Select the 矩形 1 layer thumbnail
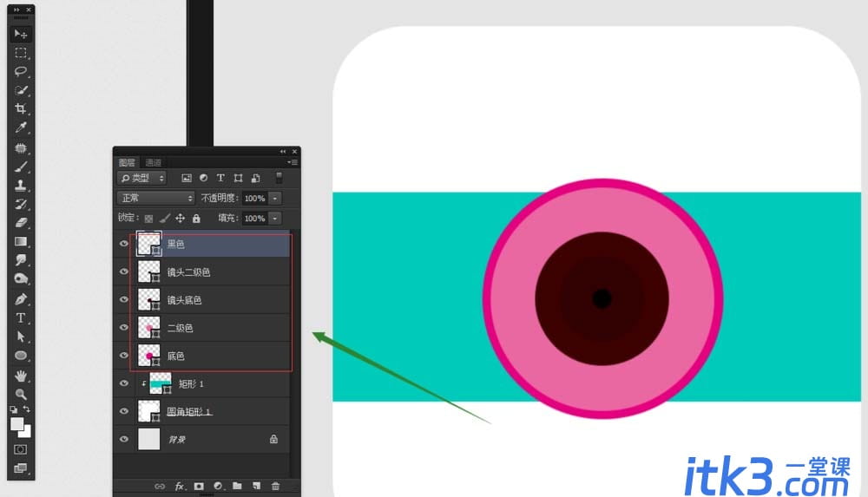 (161, 383)
